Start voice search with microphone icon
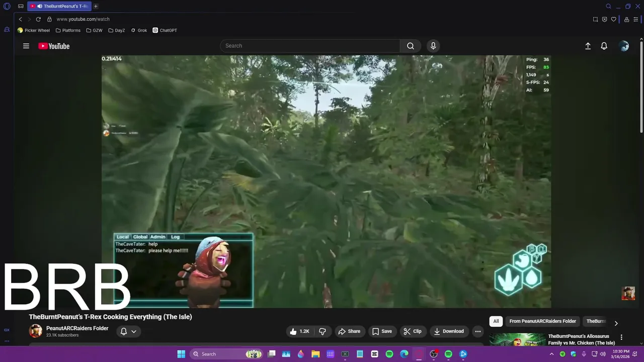Viewport: 644px width, 362px height. [433, 46]
